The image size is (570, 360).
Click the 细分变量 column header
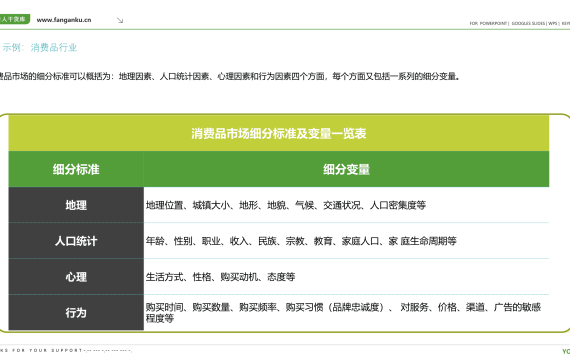pyautogui.click(x=346, y=169)
